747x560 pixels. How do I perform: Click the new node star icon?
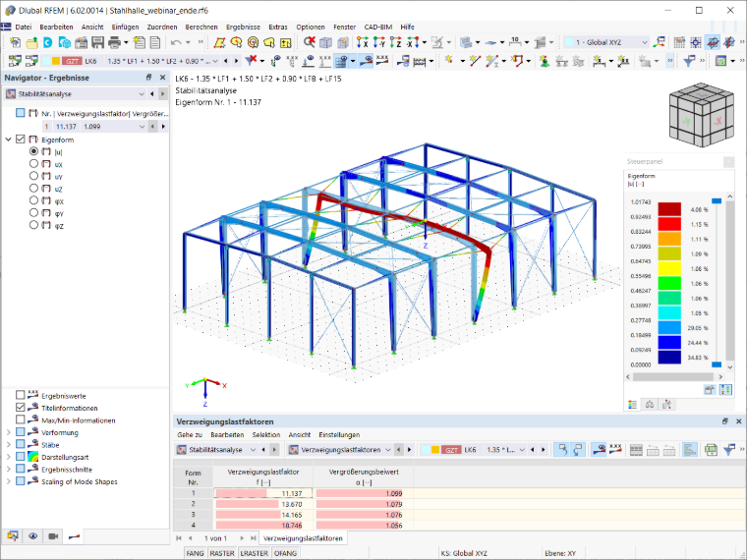click(449, 61)
